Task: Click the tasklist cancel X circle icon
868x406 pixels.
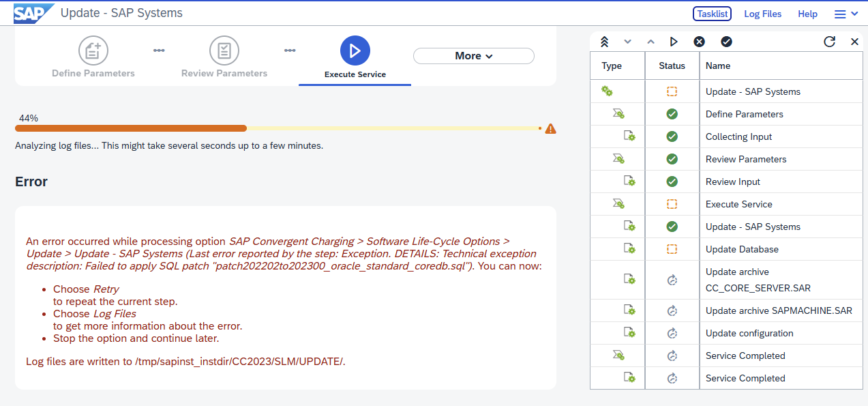Action: [699, 42]
